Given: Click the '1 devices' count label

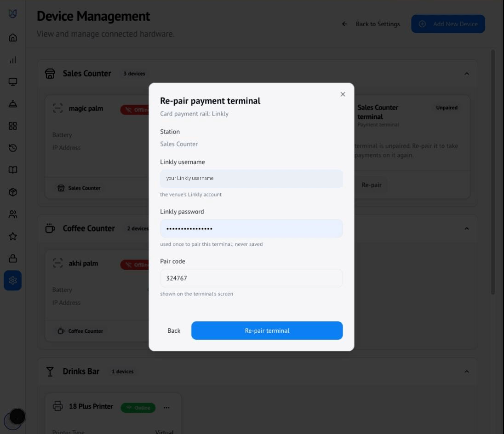Looking at the screenshot, I should 122,371.
